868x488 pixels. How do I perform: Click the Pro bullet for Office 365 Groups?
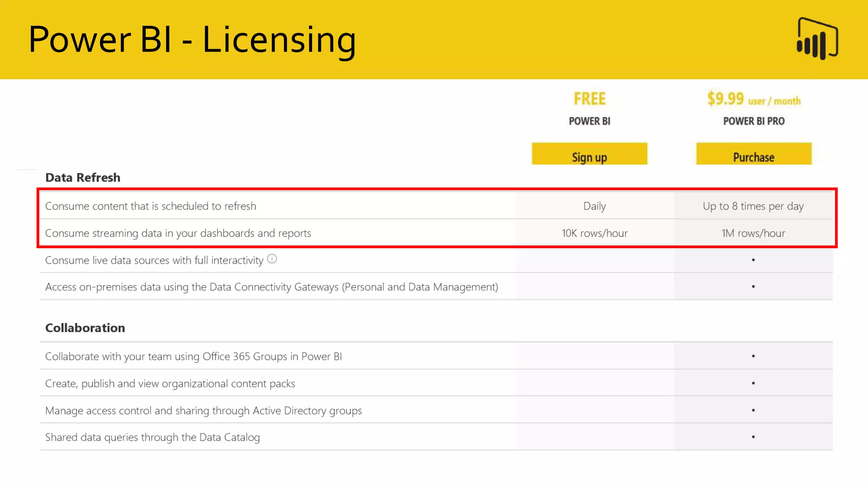(753, 356)
